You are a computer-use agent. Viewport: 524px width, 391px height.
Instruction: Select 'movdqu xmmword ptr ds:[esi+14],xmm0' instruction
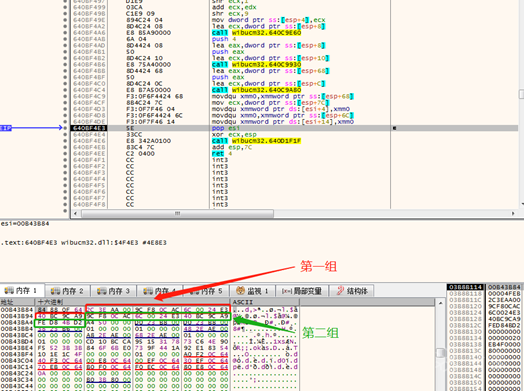coord(283,122)
